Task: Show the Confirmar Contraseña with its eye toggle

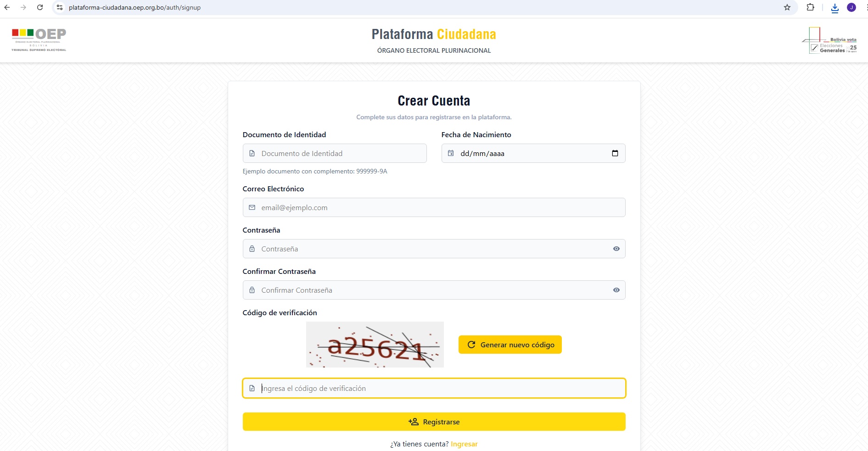Action: 616,290
